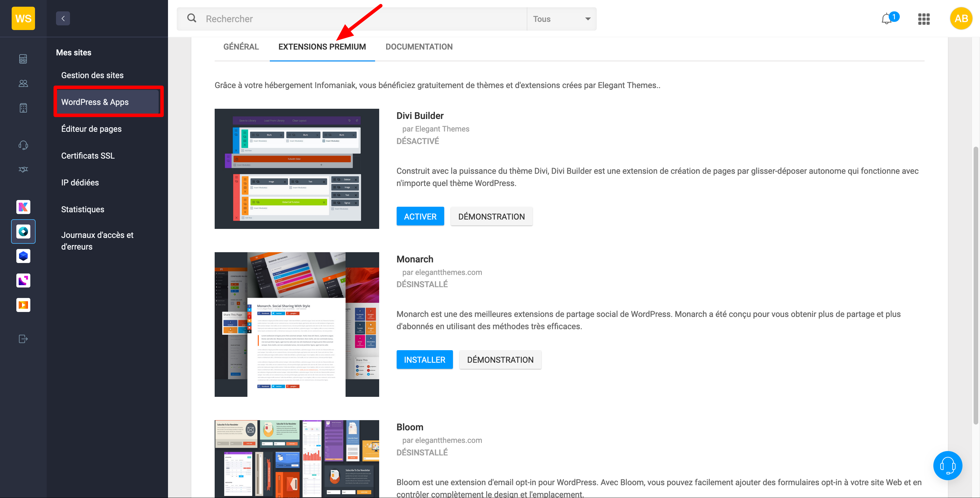Click the WS logo badge

click(x=23, y=18)
